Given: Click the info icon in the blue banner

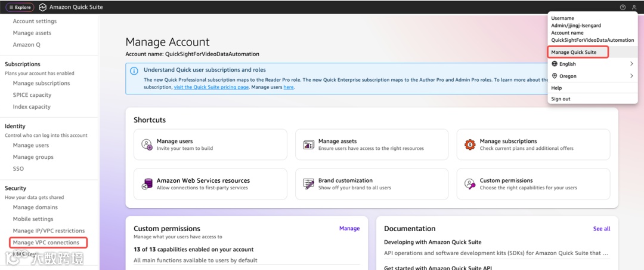Looking at the screenshot, I should coord(134,71).
